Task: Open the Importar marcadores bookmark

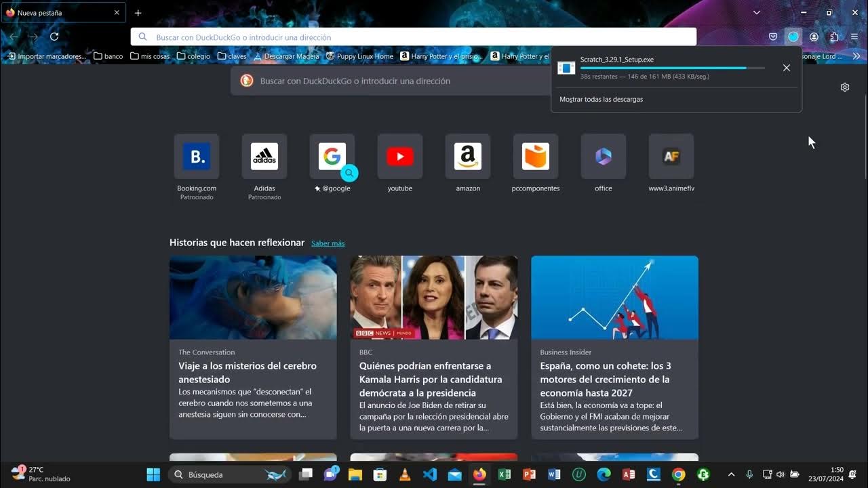Action: [47, 56]
